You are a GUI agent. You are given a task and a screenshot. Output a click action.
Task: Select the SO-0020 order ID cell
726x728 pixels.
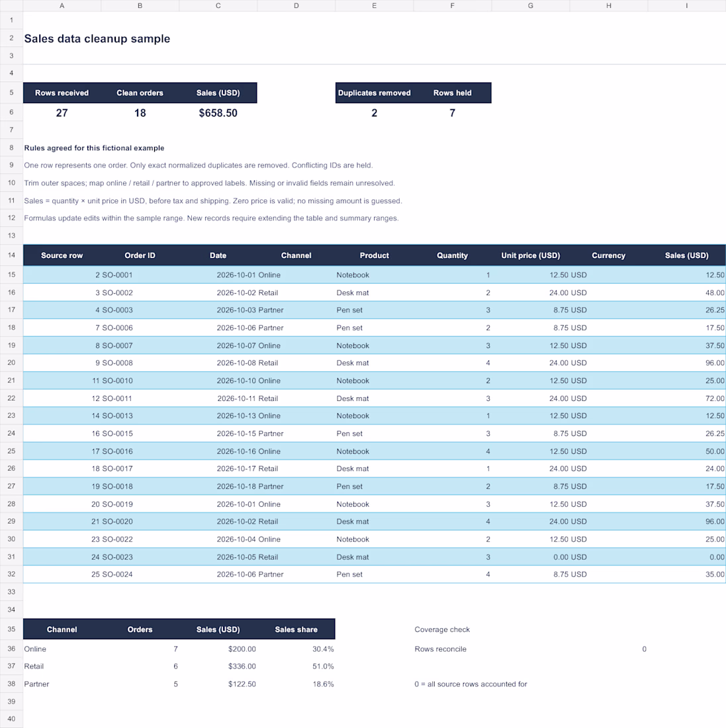pos(140,522)
